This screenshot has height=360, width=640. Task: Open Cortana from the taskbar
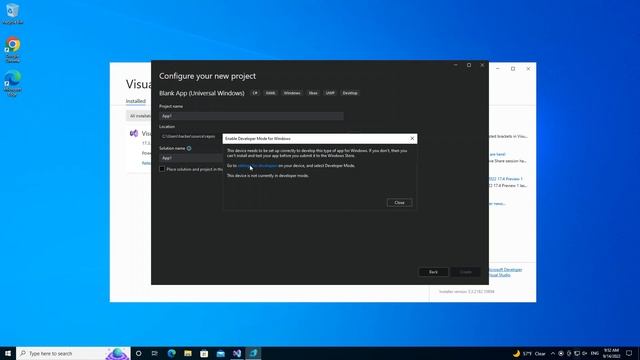pyautogui.click(x=138, y=353)
